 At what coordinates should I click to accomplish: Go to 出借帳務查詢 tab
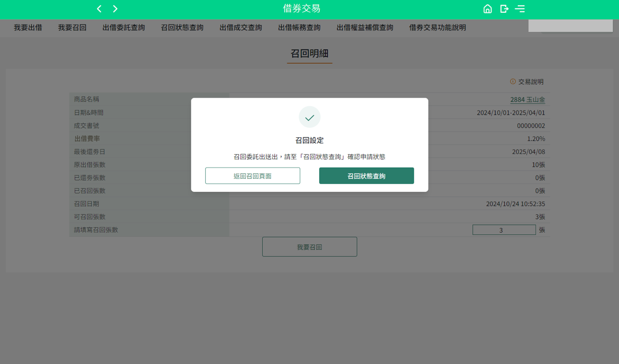coord(299,28)
